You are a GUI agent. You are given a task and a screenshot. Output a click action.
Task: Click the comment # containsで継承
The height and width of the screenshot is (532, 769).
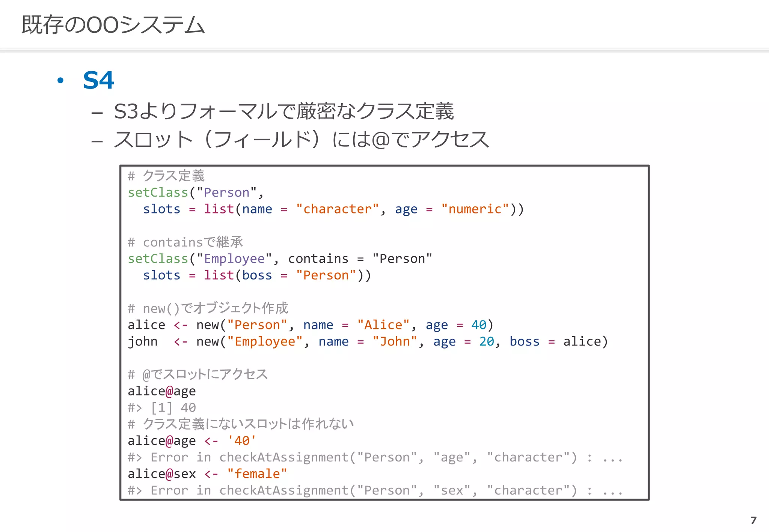click(185, 242)
